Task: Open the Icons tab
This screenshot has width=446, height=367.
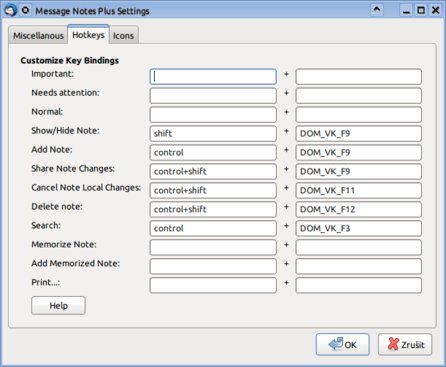Action: (x=123, y=35)
